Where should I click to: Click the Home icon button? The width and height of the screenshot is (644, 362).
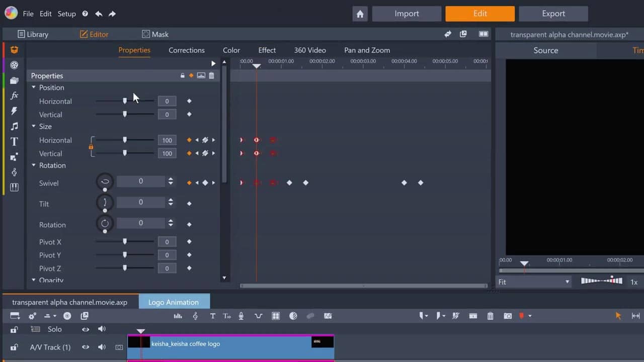(360, 14)
